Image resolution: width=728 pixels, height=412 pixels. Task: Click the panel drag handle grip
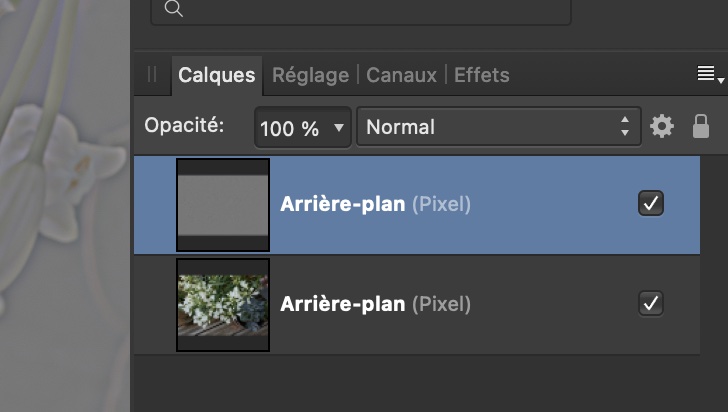click(152, 75)
